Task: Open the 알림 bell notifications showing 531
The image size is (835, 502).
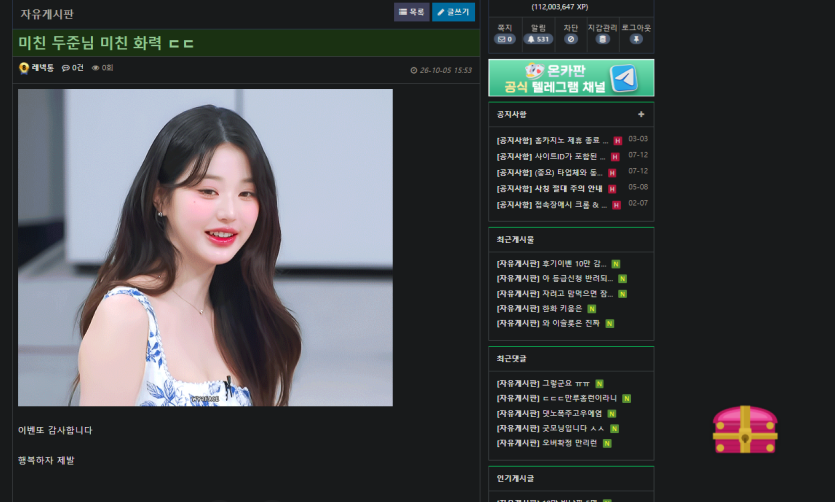Action: tap(538, 39)
